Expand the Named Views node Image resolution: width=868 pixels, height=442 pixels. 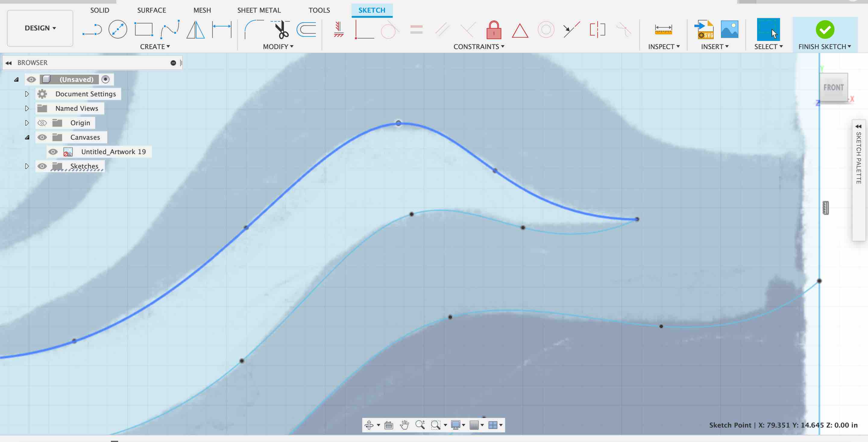[27, 108]
